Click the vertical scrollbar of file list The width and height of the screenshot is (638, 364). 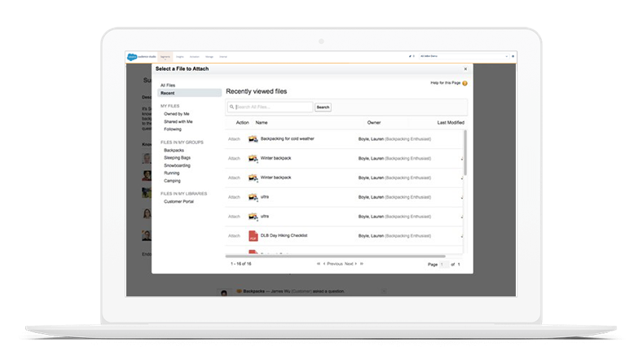coord(465,153)
